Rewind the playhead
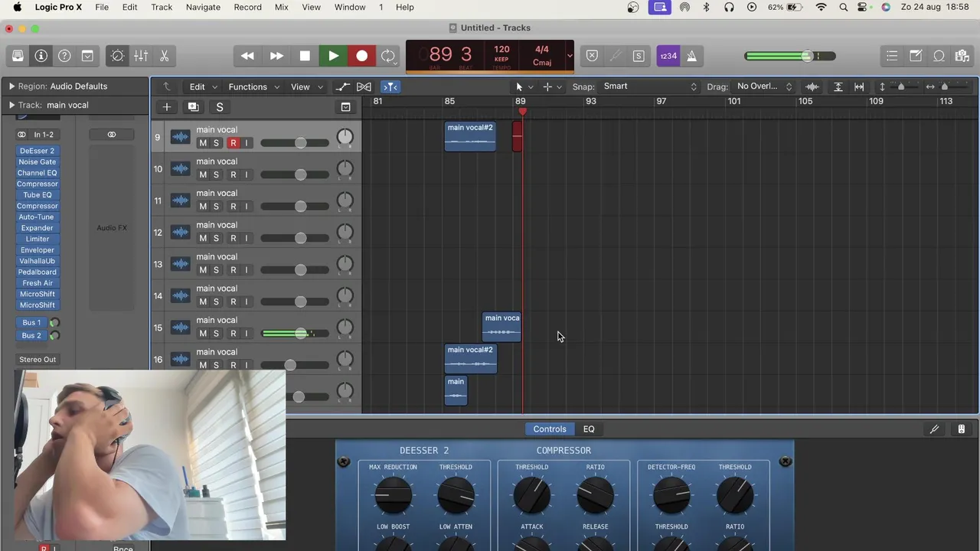Viewport: 980px width, 551px height. pos(247,56)
